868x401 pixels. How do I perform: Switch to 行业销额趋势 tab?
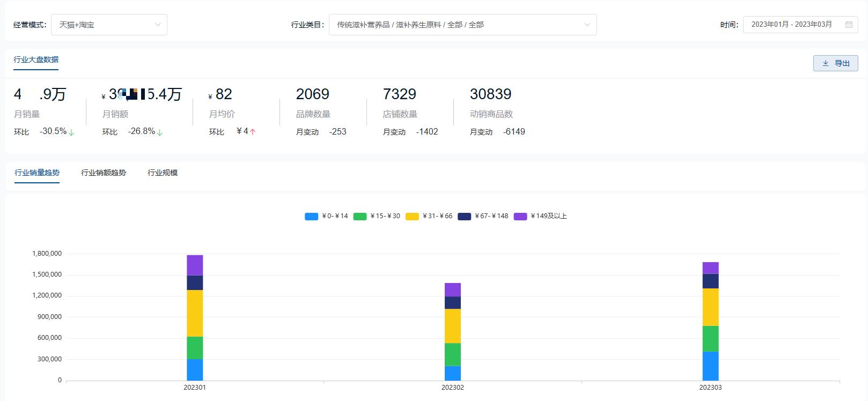pyautogui.click(x=104, y=173)
